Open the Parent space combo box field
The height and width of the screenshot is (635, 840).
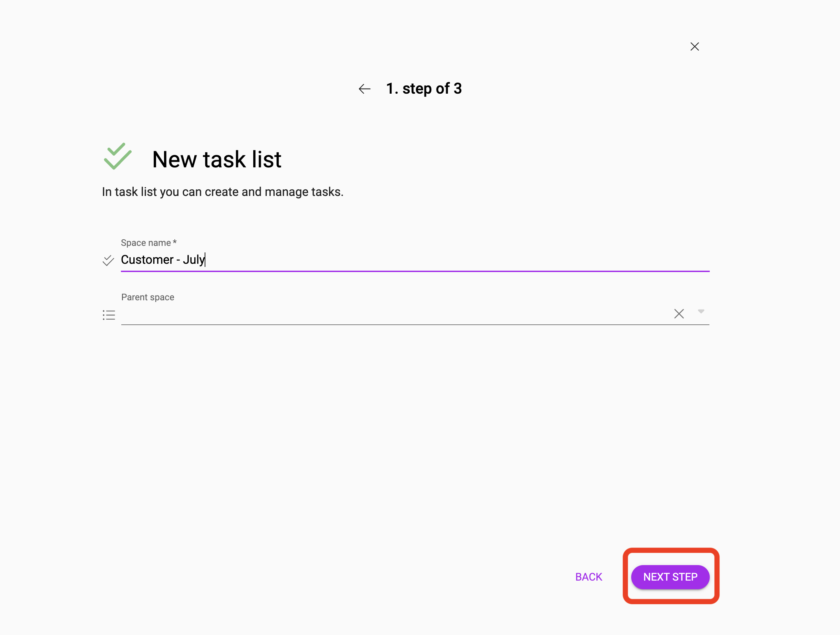coord(395,314)
